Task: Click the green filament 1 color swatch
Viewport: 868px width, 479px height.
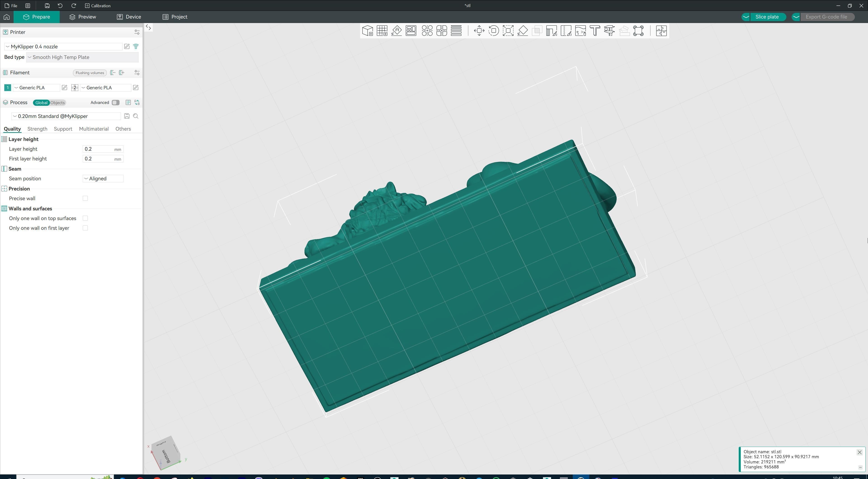Action: point(7,88)
